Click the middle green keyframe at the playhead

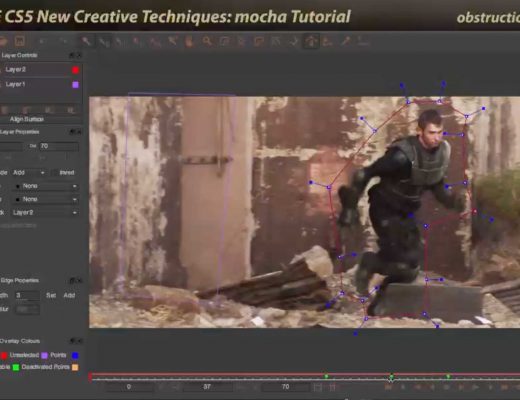click(391, 377)
